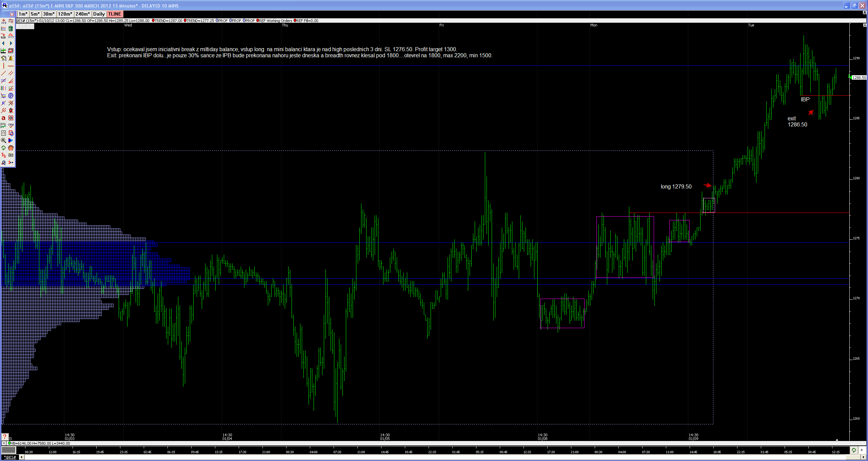This screenshot has height=461, width=868.
Task: Select the green trash can delete tool
Action: (x=11, y=28)
